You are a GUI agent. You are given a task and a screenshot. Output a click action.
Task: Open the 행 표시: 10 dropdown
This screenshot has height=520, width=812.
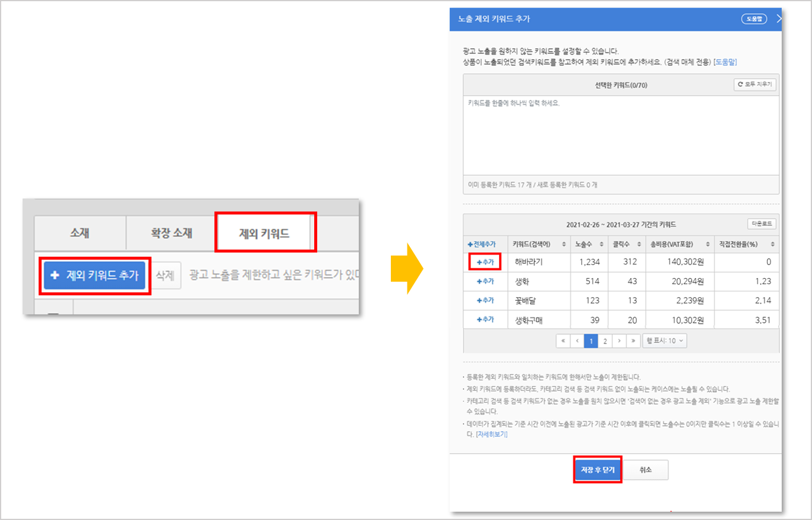point(663,341)
